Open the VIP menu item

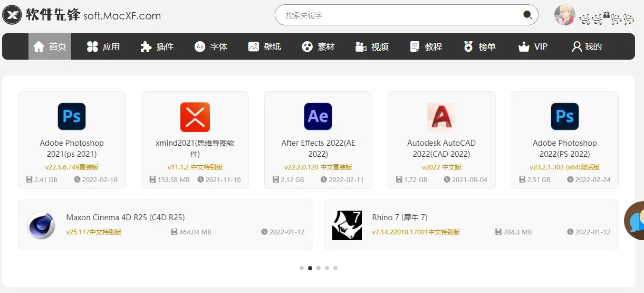pos(533,46)
